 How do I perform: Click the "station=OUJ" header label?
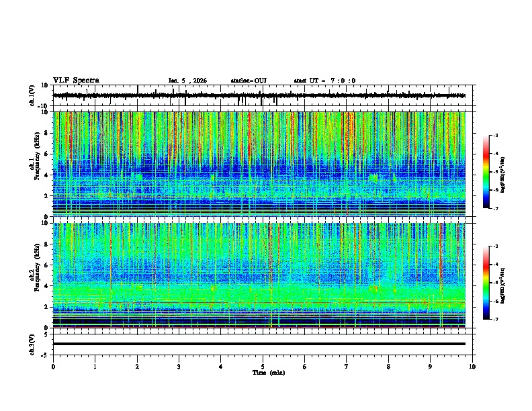click(249, 81)
